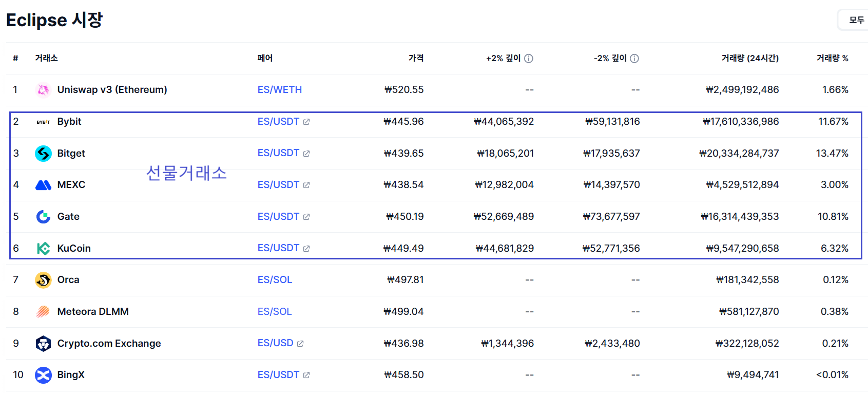Click the Orca exchange logo

click(43, 280)
